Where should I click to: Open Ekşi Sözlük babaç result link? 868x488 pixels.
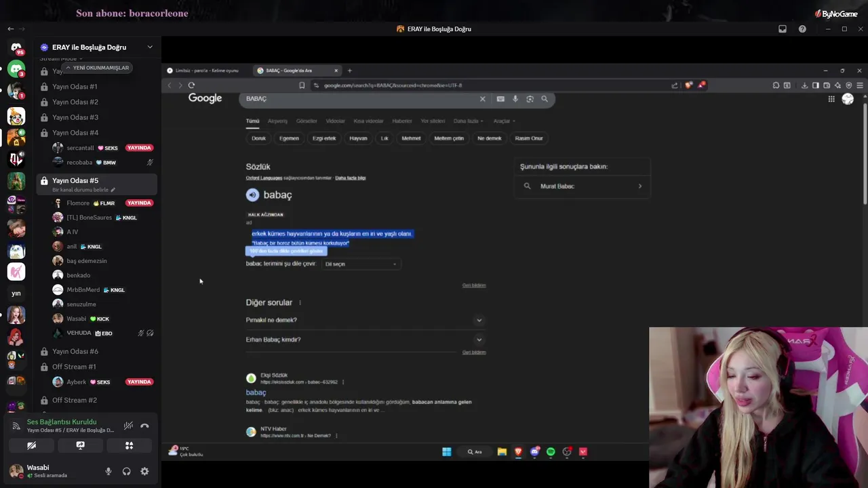coord(256,392)
